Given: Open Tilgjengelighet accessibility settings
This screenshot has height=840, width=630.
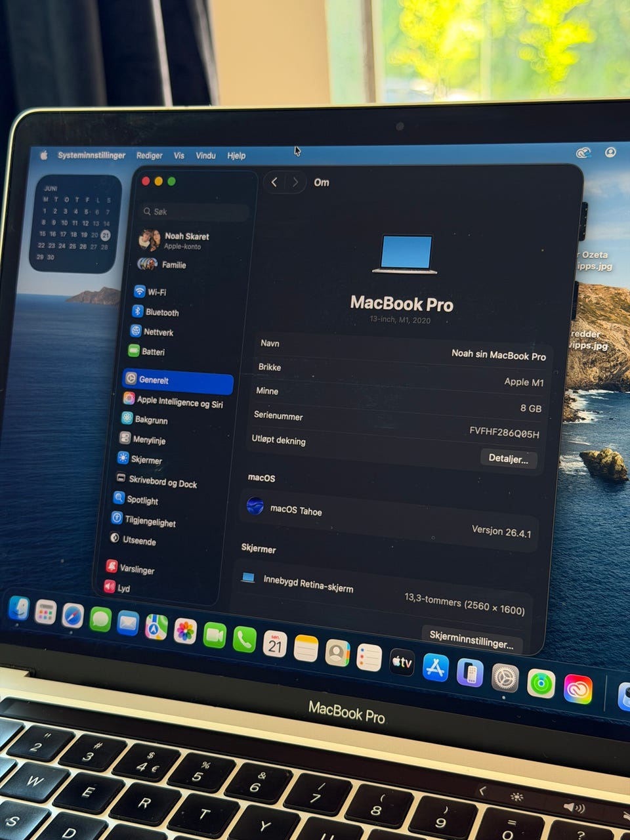Looking at the screenshot, I should click(144, 520).
